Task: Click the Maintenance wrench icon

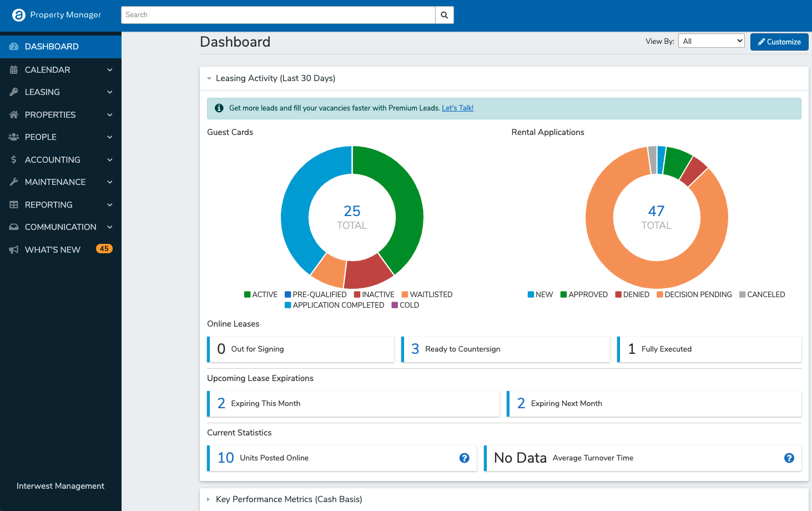Action: tap(14, 182)
